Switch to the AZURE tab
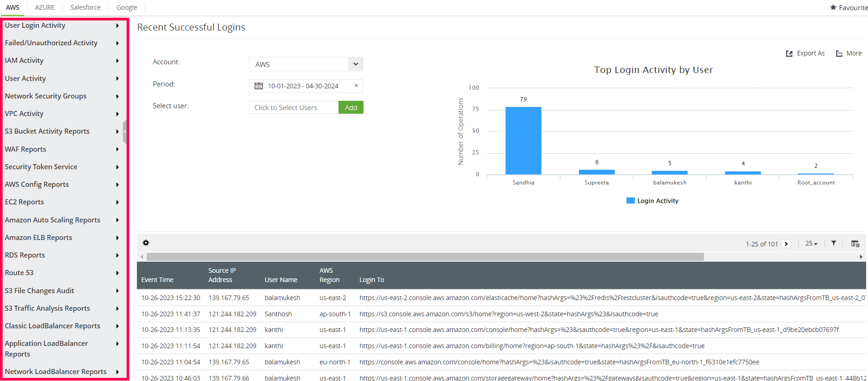Viewport: 868px width, 381px height. pyautogui.click(x=45, y=7)
